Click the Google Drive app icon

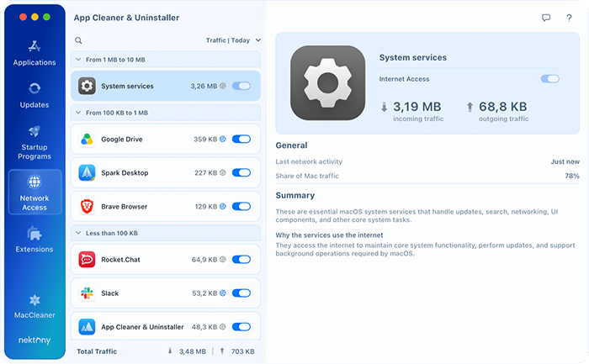pyautogui.click(x=87, y=140)
